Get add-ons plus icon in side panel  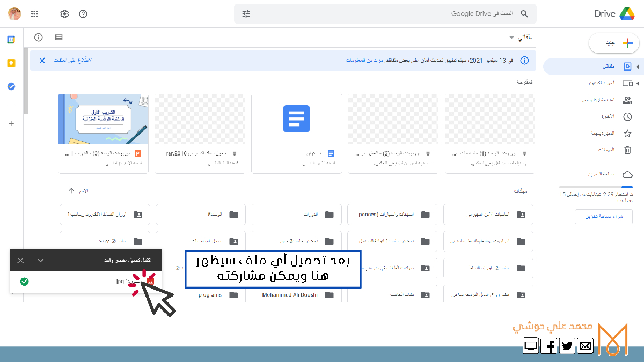click(x=11, y=124)
